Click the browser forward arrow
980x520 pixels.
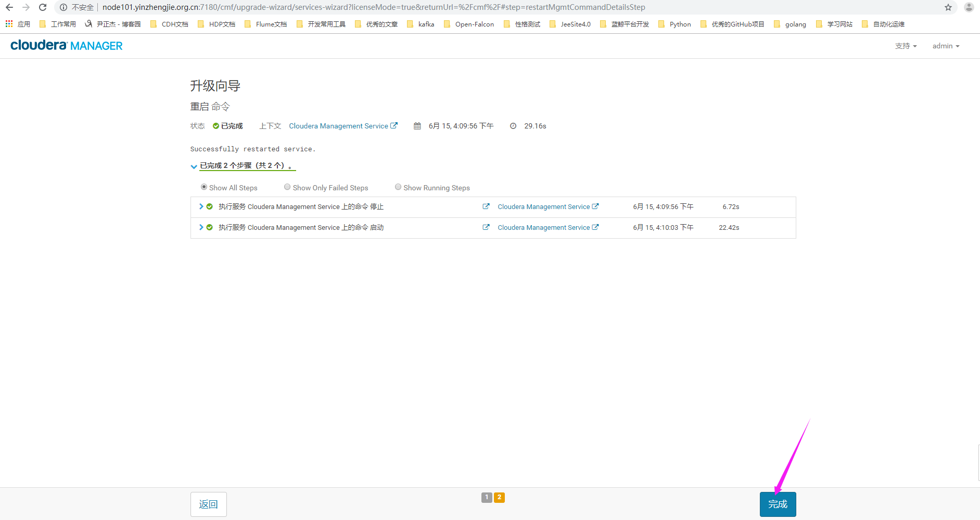[x=26, y=7]
